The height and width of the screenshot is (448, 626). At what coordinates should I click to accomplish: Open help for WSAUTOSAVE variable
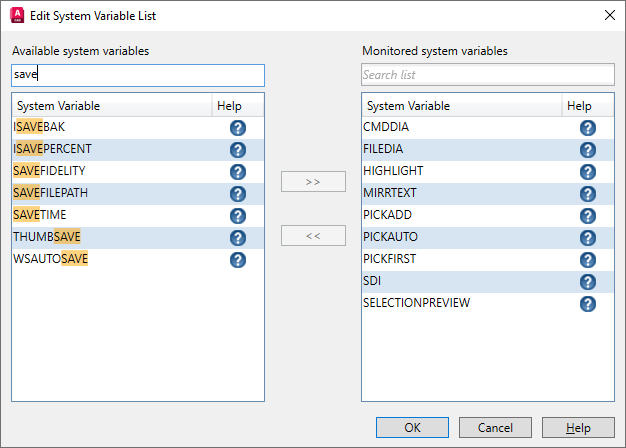(x=238, y=260)
